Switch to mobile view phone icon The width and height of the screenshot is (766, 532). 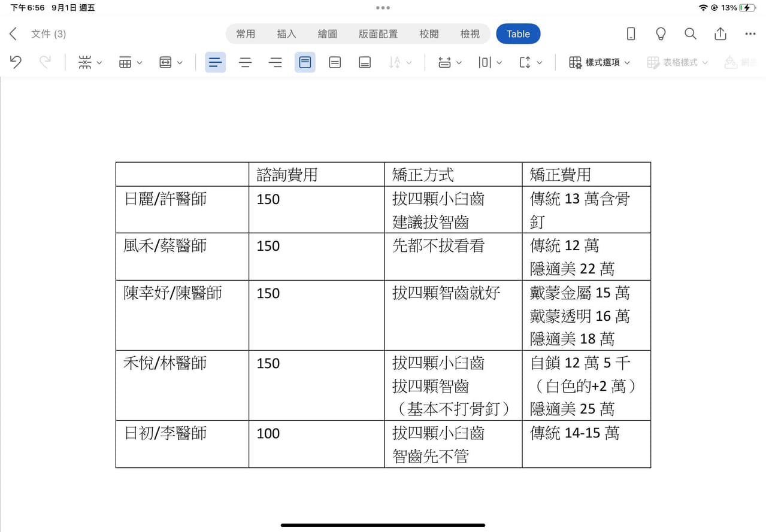pos(631,34)
